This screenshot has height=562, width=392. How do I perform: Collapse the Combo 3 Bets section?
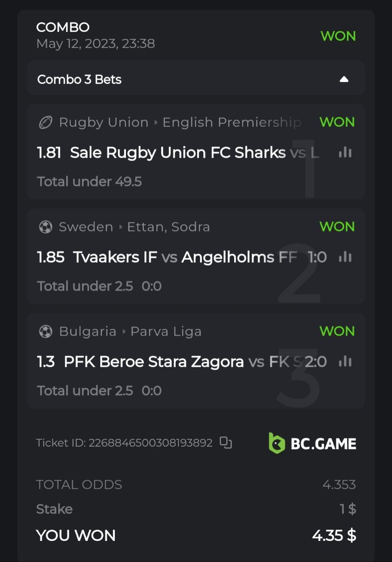(x=344, y=79)
